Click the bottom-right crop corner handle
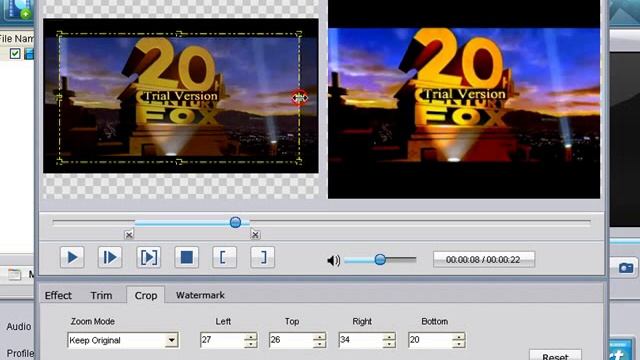640x360 pixels. tap(299, 161)
